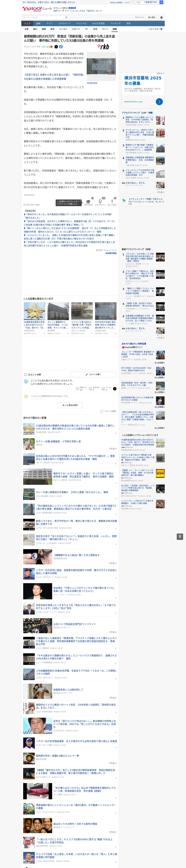Open the セクシー女優 結婚破談 ABEMA article
This screenshot has height=868, width=186.
(x=58, y=441)
